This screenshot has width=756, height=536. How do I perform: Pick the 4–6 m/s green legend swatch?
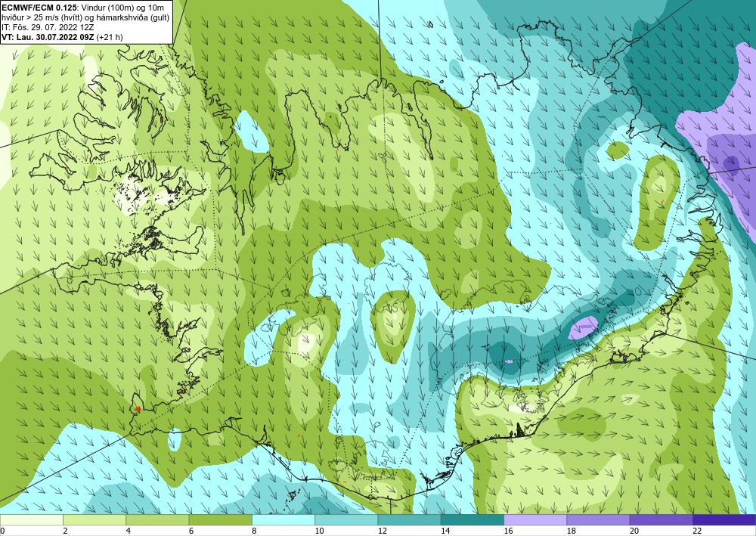(158, 520)
